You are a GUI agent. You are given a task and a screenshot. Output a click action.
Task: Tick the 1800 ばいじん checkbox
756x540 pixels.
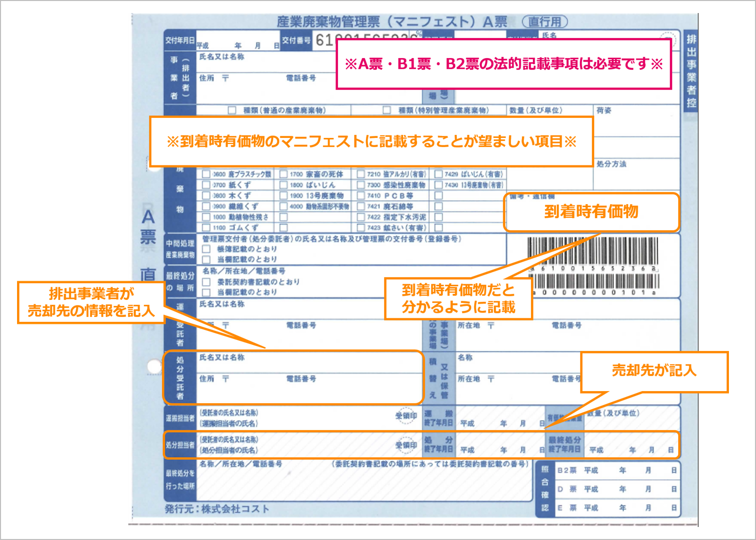pos(284,185)
